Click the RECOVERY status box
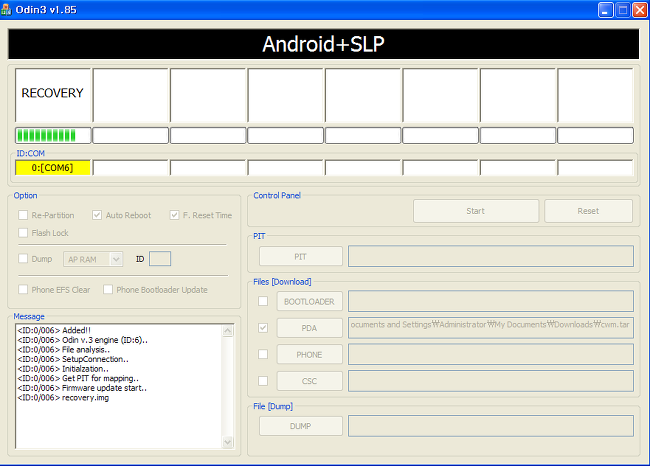The width and height of the screenshot is (650, 466). click(x=53, y=95)
